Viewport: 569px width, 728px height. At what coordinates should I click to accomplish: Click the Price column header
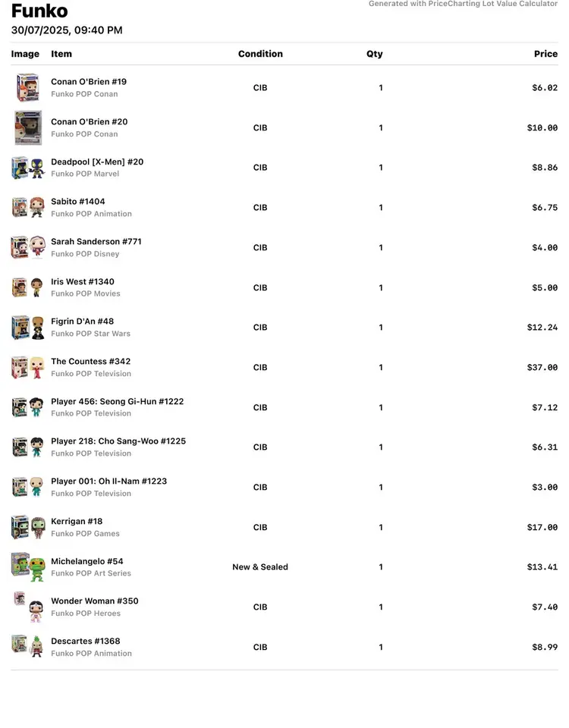pyautogui.click(x=545, y=54)
